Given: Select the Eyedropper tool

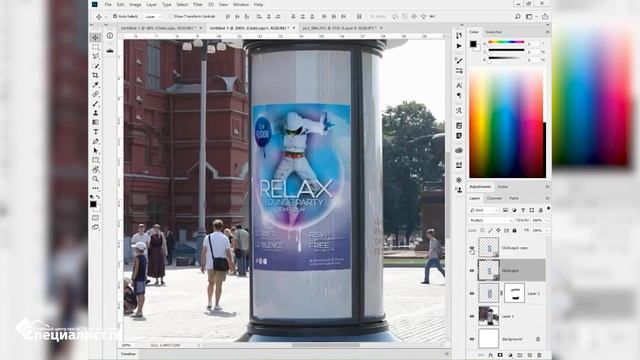Looking at the screenshot, I should click(96, 85).
